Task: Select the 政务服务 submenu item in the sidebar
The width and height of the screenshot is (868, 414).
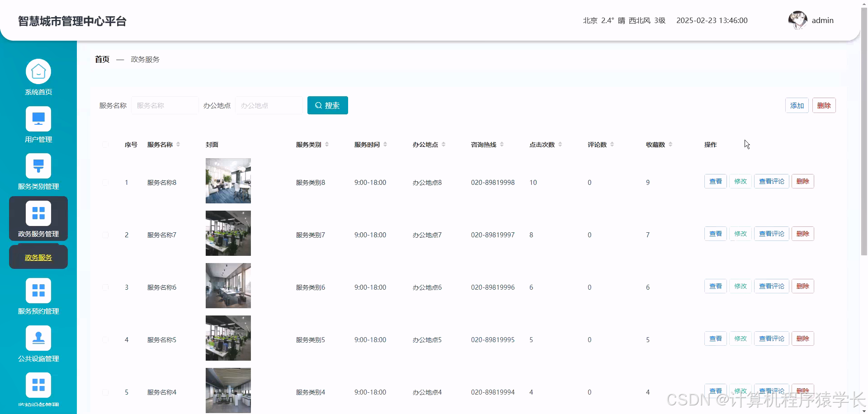Action: pos(38,257)
